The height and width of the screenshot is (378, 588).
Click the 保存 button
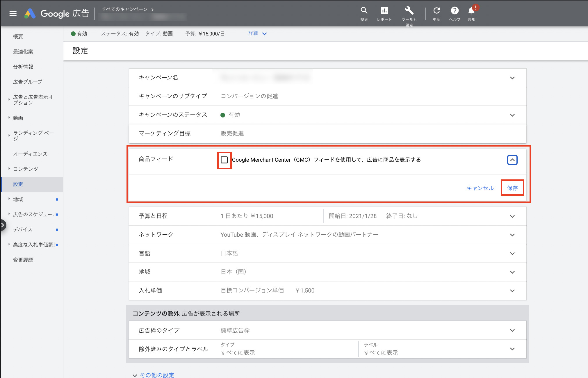click(512, 188)
